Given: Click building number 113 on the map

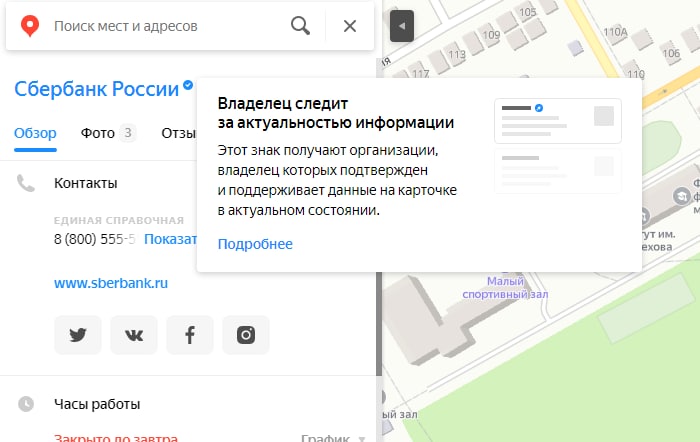Looking at the screenshot, I should coord(457,54).
